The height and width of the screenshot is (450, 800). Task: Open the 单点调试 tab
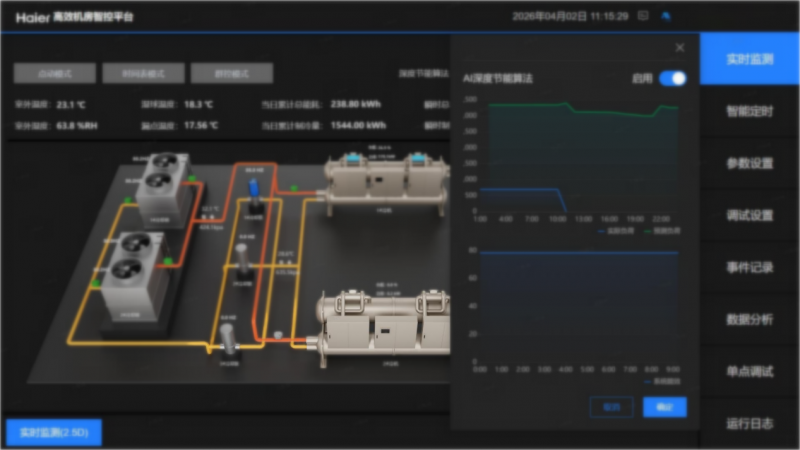coord(750,371)
